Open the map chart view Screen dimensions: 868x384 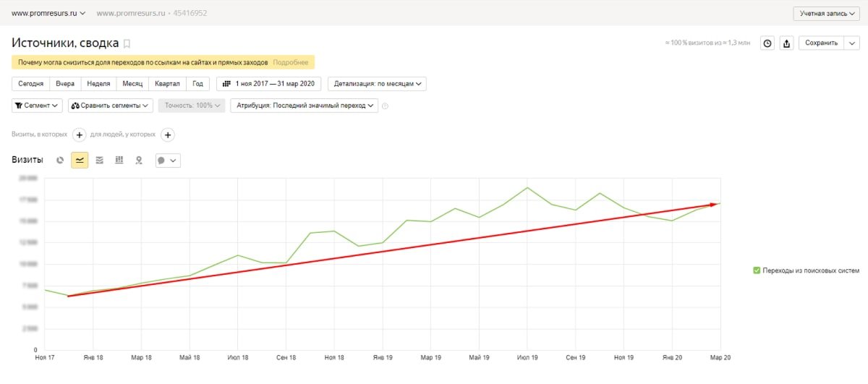coord(139,160)
